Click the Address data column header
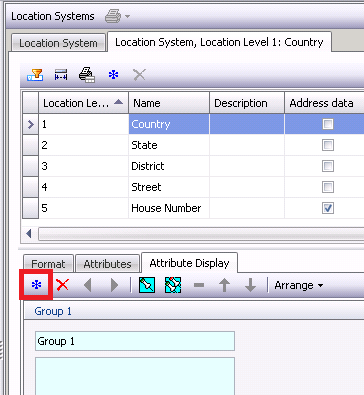 [324, 103]
